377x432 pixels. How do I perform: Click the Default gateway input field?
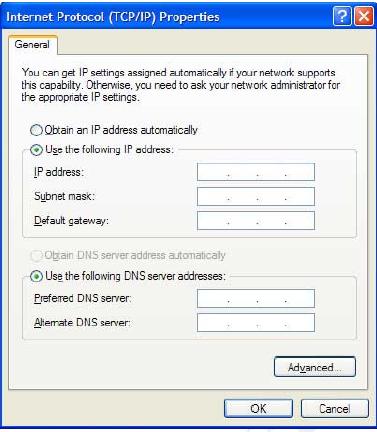coord(256,221)
